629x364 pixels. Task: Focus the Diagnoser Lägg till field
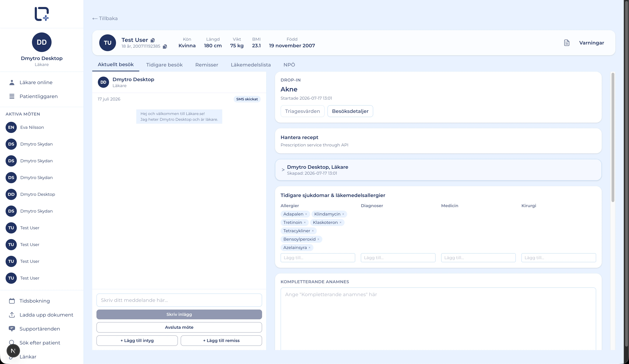tap(398, 258)
